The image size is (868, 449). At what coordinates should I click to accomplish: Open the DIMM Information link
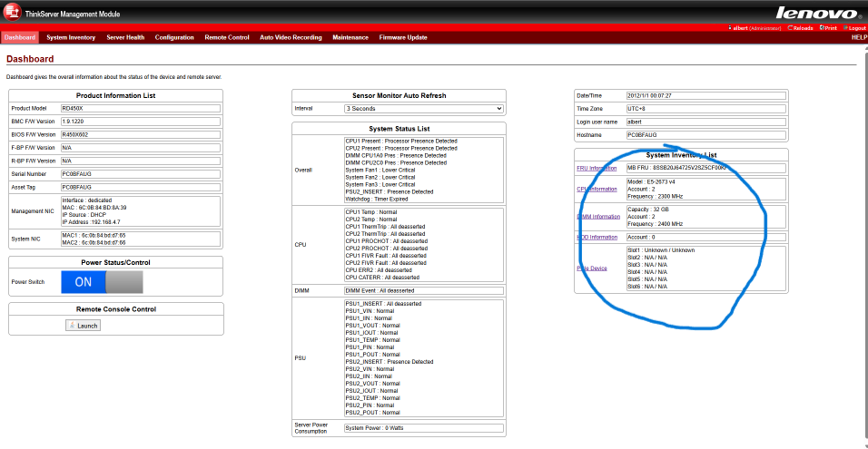point(598,217)
